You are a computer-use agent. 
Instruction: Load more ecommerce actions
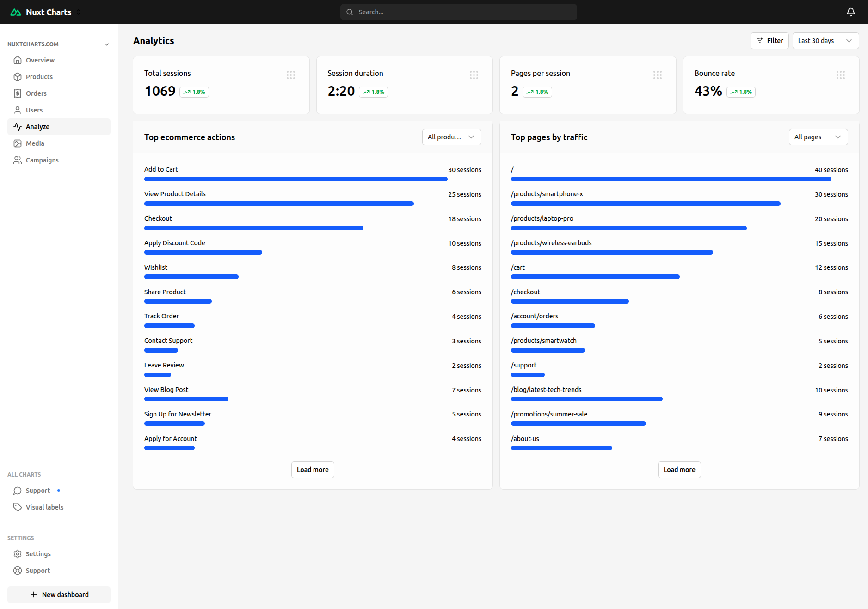[313, 470]
